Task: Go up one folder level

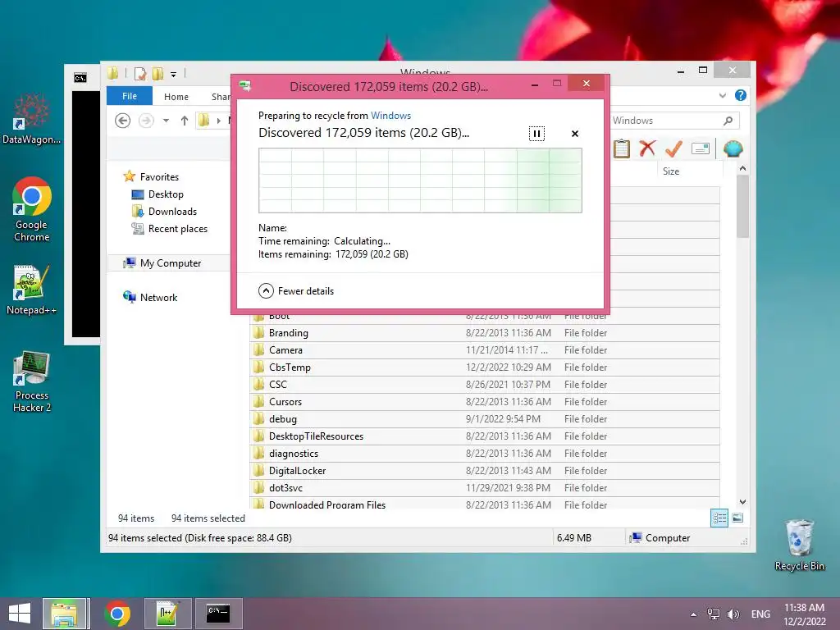Action: (x=185, y=121)
